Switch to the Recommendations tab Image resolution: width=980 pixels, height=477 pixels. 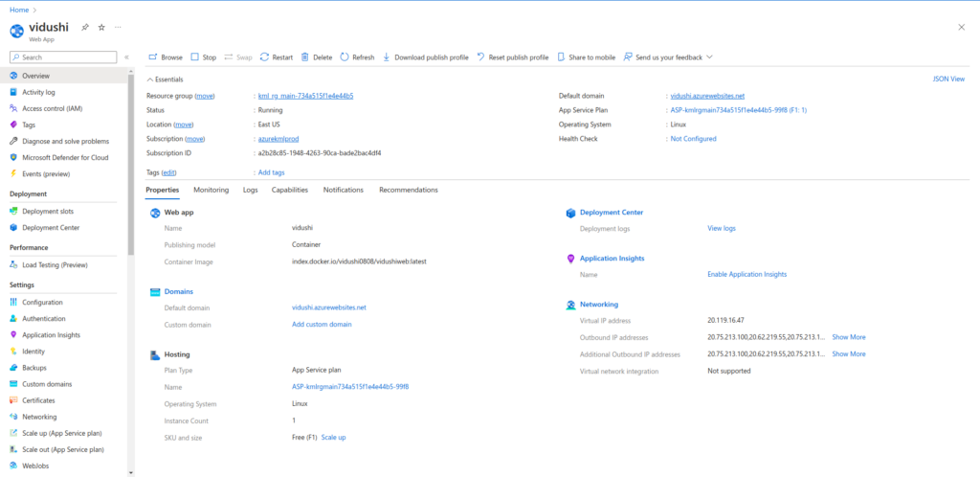click(408, 190)
